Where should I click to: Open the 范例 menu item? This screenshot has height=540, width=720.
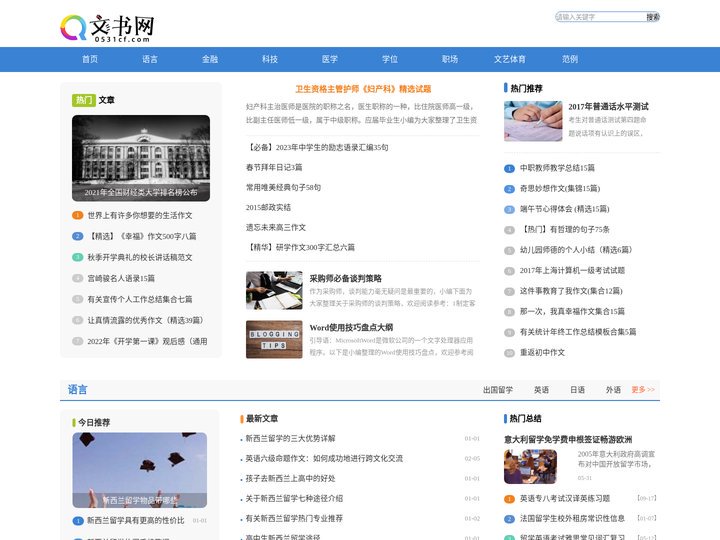coord(570,59)
